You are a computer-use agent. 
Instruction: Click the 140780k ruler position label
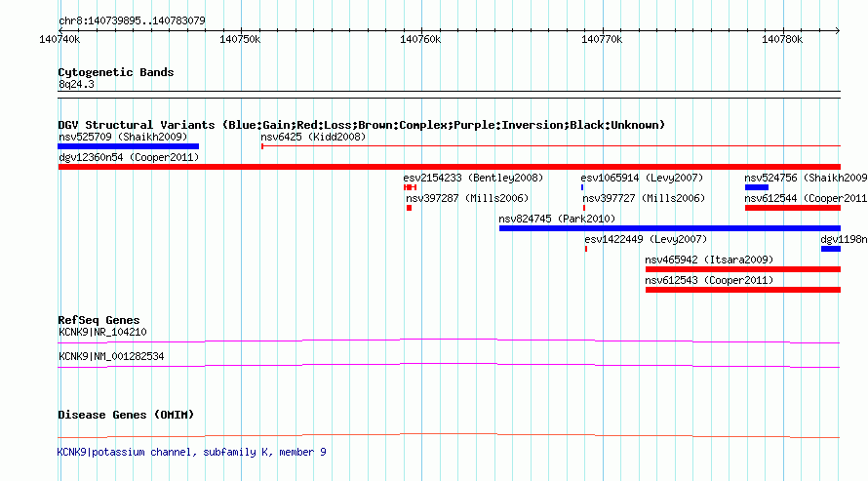782,39
